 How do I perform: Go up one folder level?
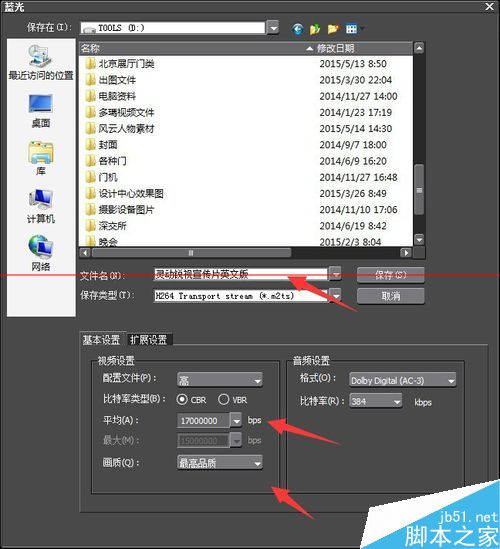315,29
